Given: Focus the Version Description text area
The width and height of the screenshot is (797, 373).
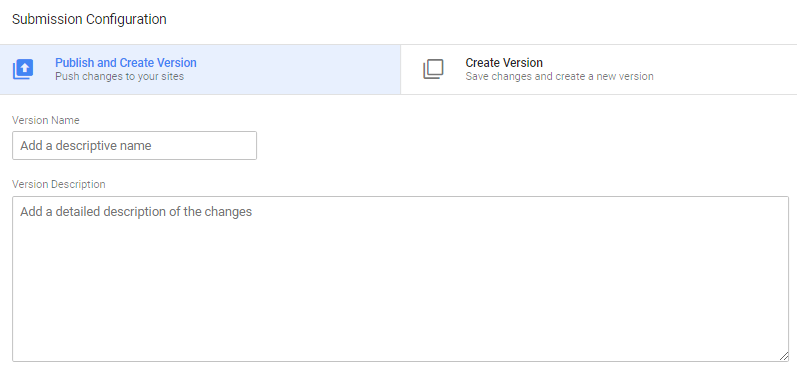Looking at the screenshot, I should click(401, 279).
